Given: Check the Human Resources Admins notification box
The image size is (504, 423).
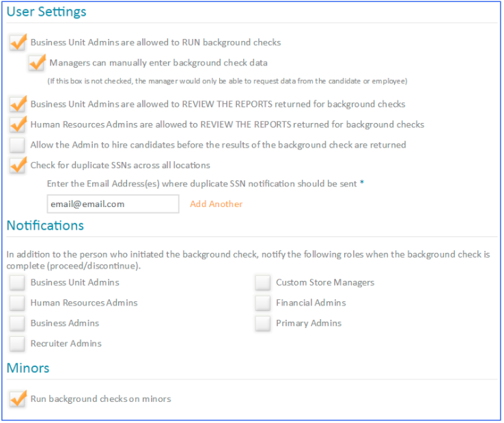Looking at the screenshot, I should tap(17, 303).
